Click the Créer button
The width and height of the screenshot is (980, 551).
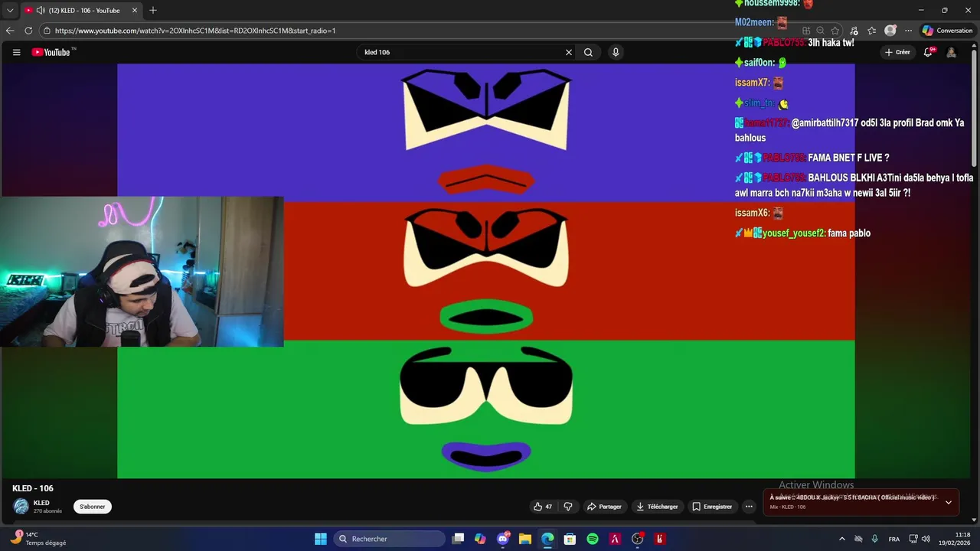tap(897, 52)
